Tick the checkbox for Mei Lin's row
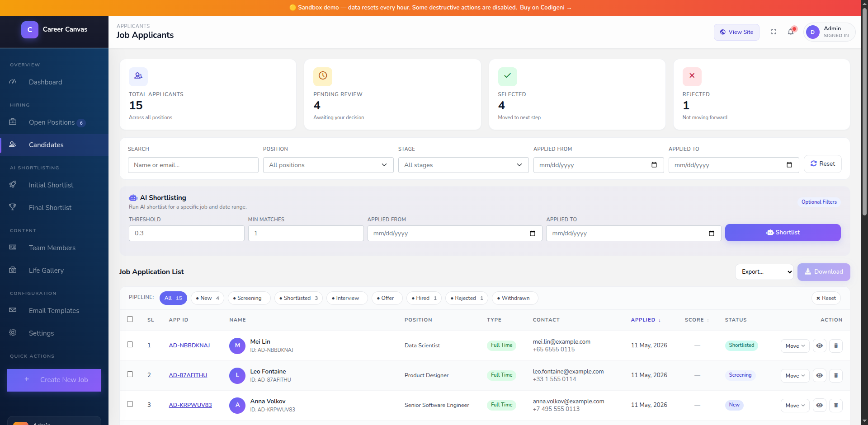 click(x=130, y=345)
